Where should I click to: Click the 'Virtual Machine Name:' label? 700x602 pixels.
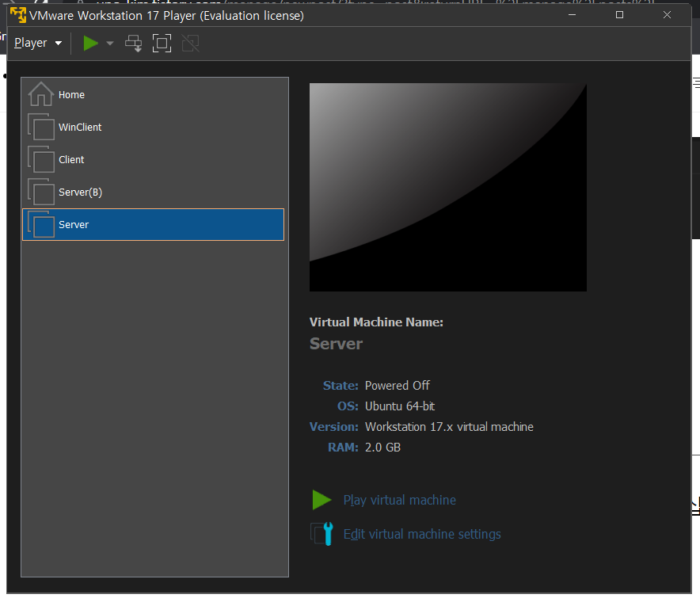coord(376,322)
